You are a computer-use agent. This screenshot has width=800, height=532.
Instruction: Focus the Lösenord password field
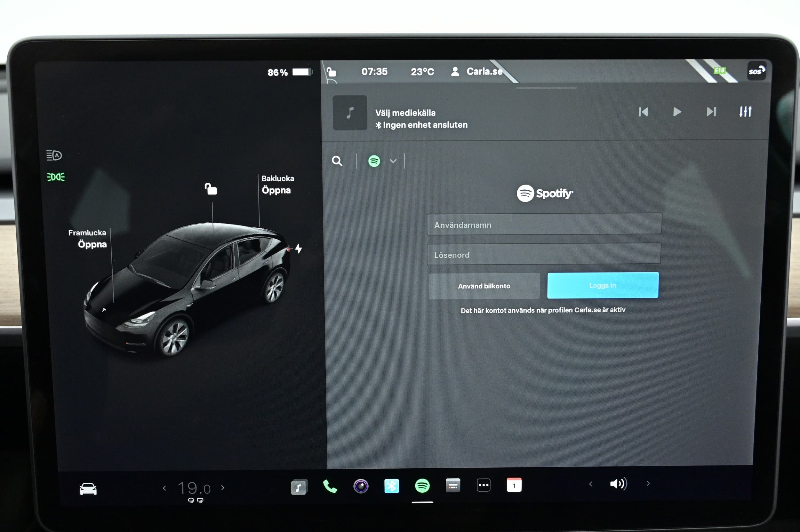[x=544, y=254]
